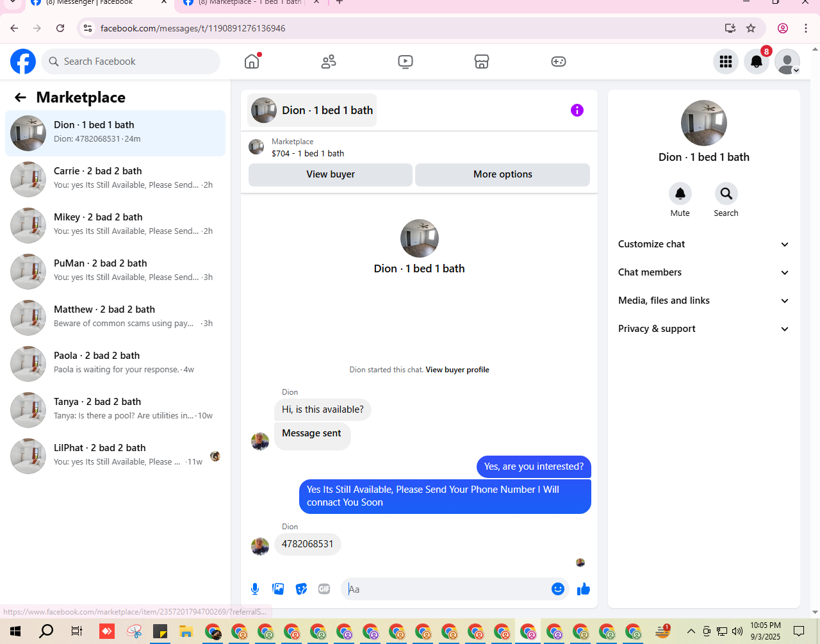Viewport: 820px width, 644px height.
Task: Open the Gaming controller icon in top navigation
Action: click(559, 62)
